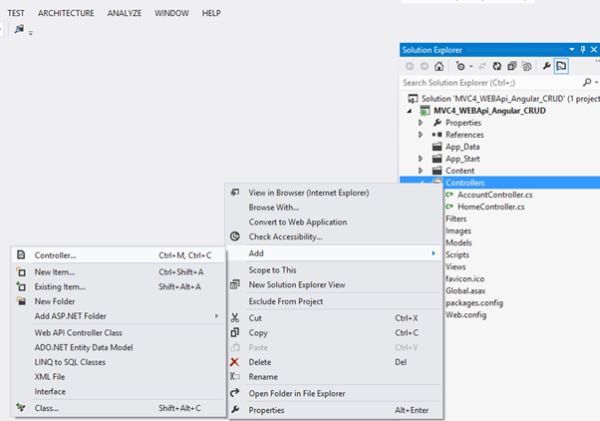Click the Pending Changes Filter clock icon
This screenshot has width=600, height=421.
460,66
